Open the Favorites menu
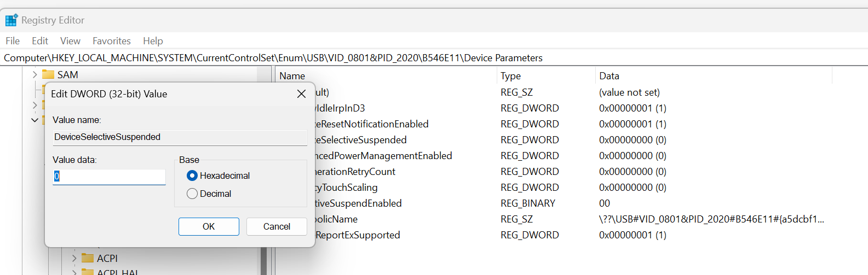 (111, 41)
